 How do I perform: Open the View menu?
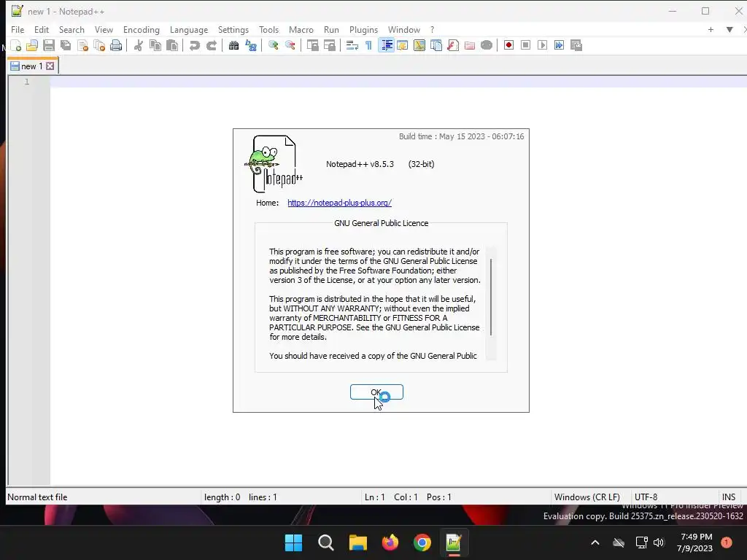(x=104, y=29)
